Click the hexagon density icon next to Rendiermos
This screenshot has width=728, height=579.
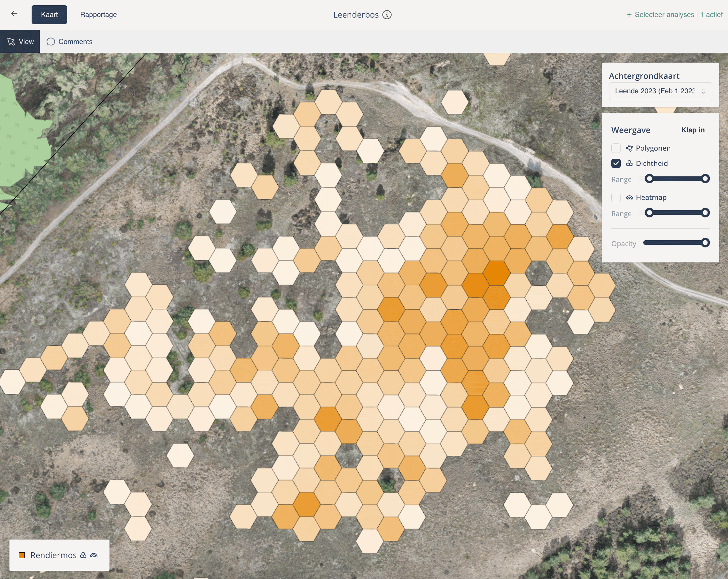82,555
